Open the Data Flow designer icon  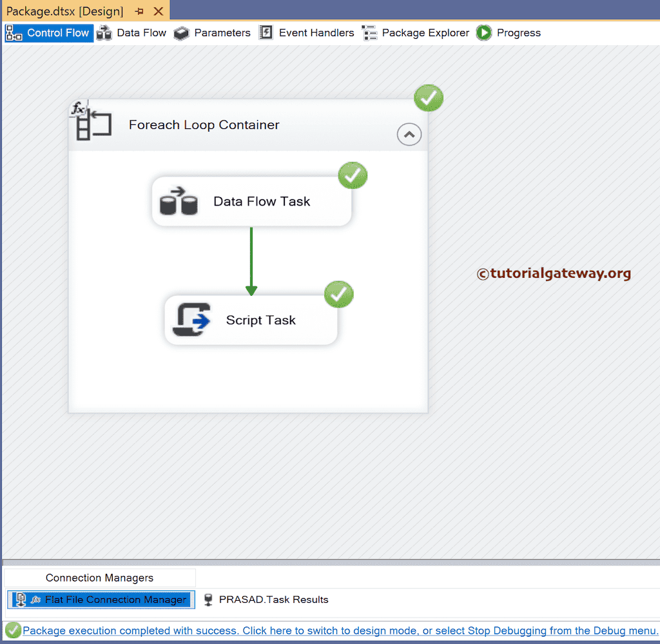pos(104,32)
